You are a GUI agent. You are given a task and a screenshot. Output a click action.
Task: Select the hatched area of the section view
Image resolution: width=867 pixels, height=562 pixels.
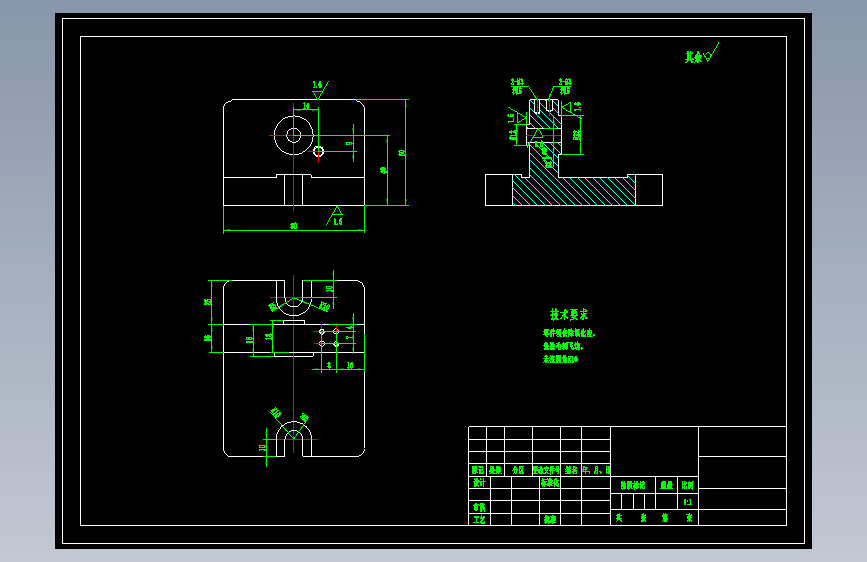tap(575, 191)
